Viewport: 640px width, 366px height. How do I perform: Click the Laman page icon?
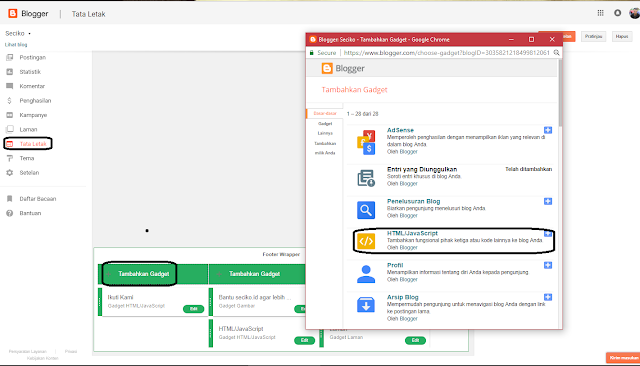pyautogui.click(x=10, y=129)
